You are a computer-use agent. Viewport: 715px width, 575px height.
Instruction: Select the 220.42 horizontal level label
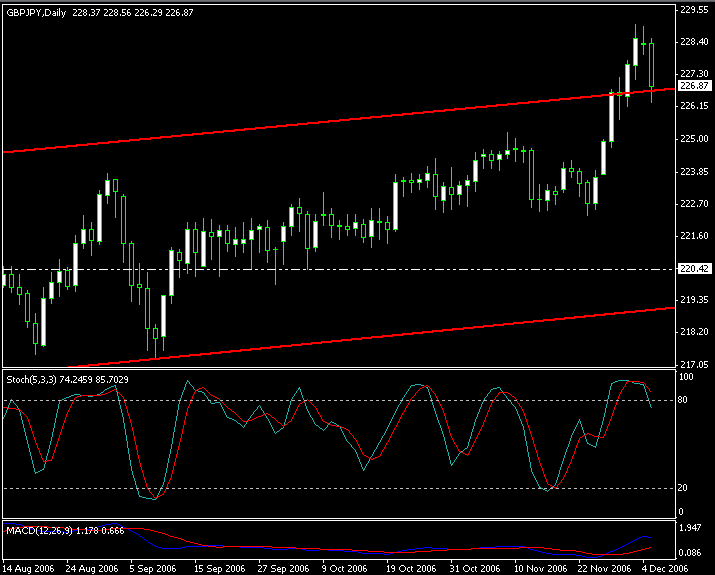(694, 269)
